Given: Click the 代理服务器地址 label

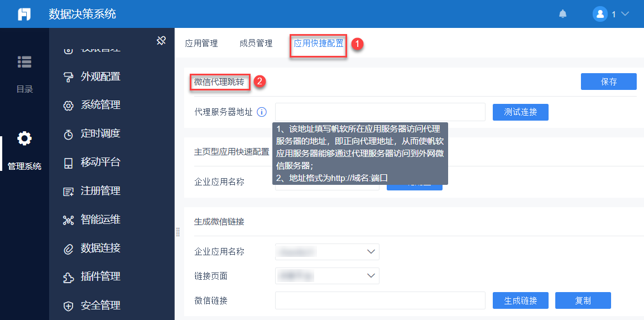Looking at the screenshot, I should tap(223, 112).
